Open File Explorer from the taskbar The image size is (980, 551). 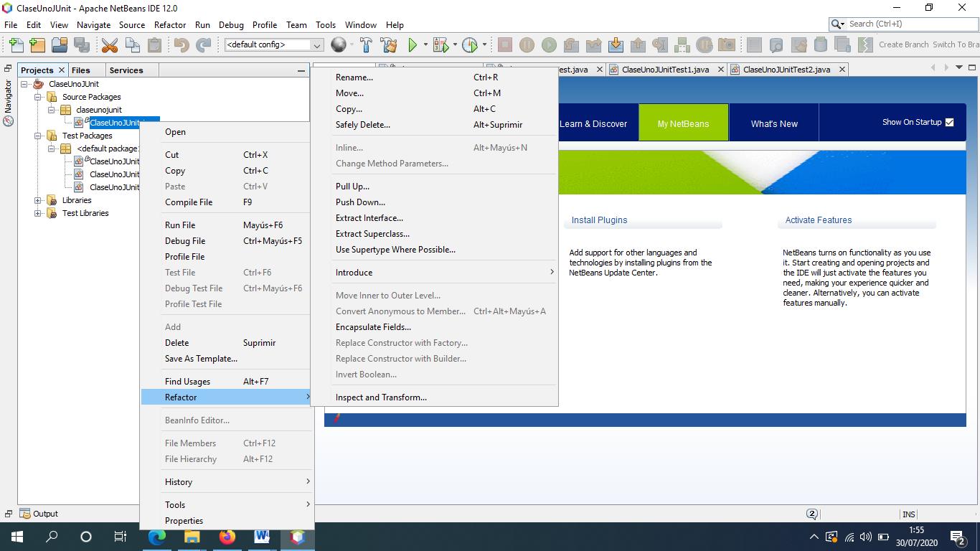[x=192, y=536]
